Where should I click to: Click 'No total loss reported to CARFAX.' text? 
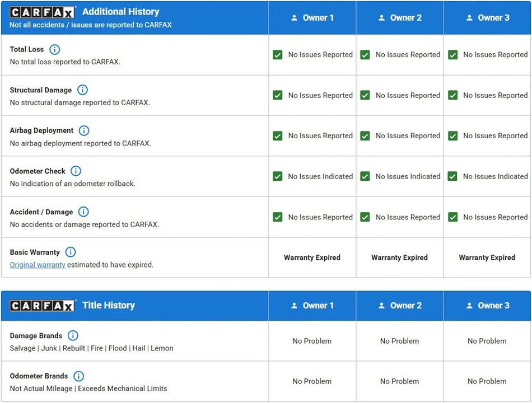point(65,62)
